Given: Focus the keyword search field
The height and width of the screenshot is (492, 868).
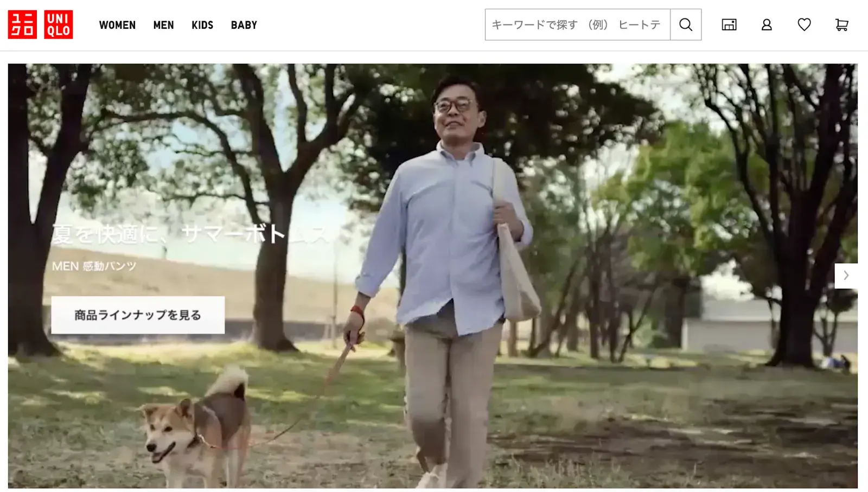Looking at the screenshot, I should [578, 24].
